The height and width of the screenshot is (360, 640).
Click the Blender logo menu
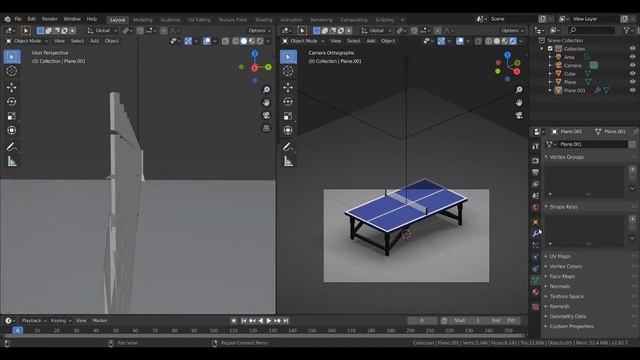[x=7, y=19]
